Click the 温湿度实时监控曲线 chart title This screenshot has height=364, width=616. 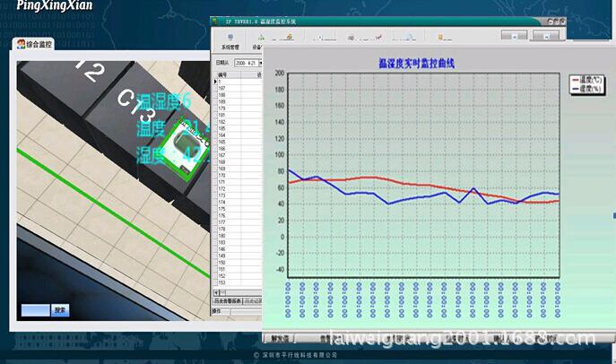[416, 64]
